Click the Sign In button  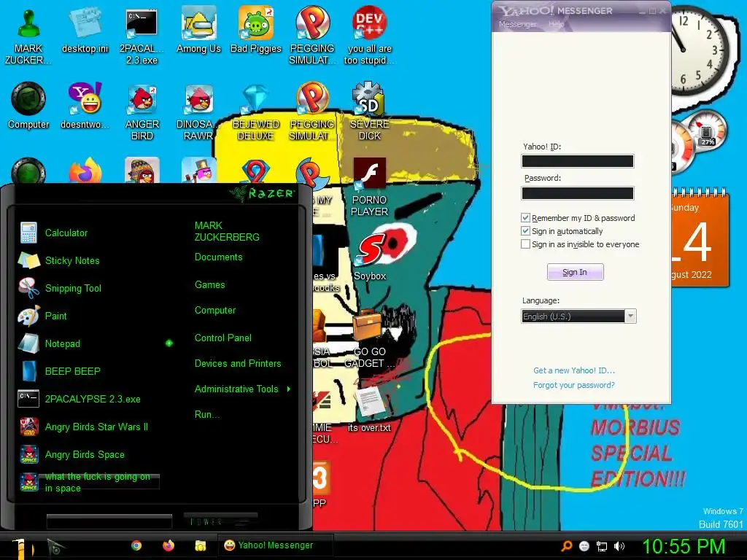[x=575, y=272]
